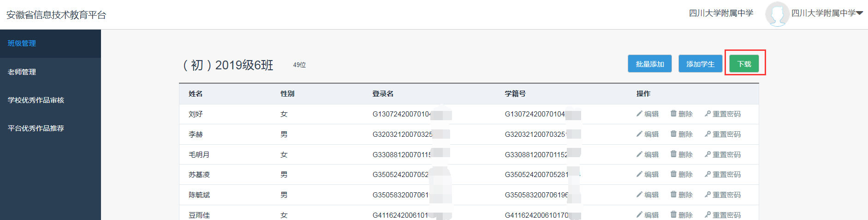Expand the 四川大学附属中学 user dropdown arrow
The height and width of the screenshot is (220, 868).
click(860, 13)
